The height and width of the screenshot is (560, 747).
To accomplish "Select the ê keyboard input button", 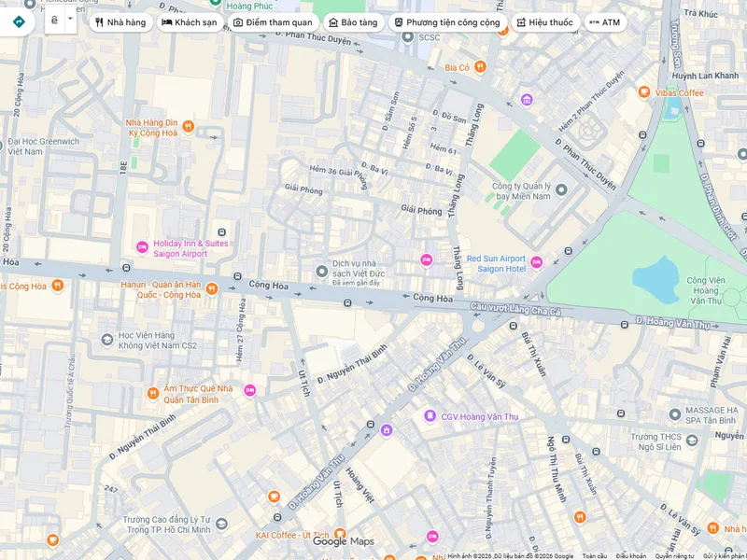I will tap(54, 20).
